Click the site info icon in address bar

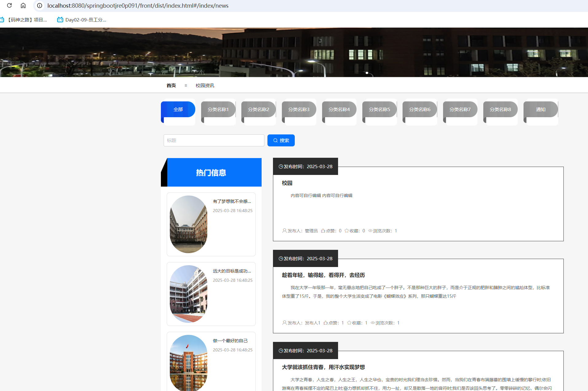(40, 6)
